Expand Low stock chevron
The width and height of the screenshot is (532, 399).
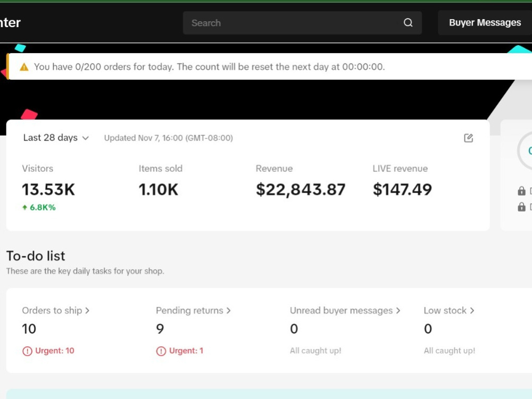[x=472, y=311]
